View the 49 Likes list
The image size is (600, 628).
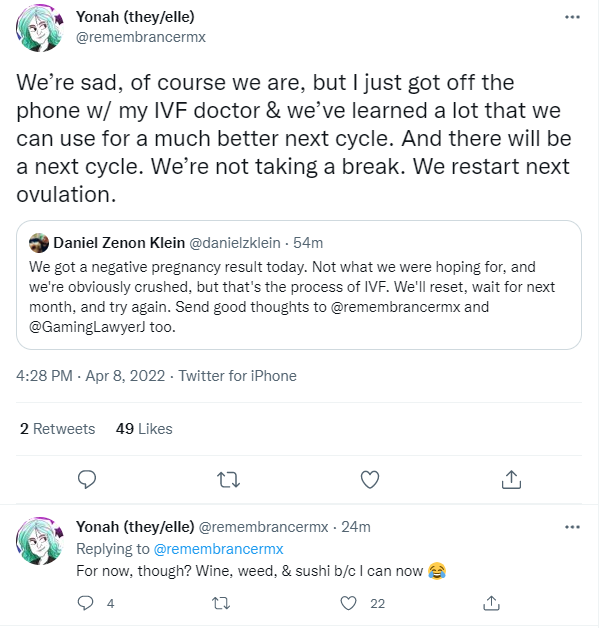pos(144,429)
